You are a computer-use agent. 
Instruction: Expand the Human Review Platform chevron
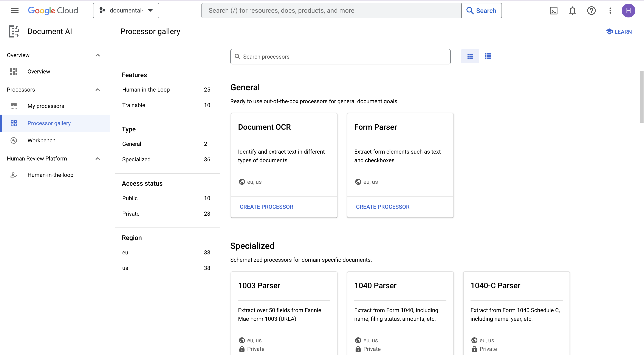[x=98, y=158]
